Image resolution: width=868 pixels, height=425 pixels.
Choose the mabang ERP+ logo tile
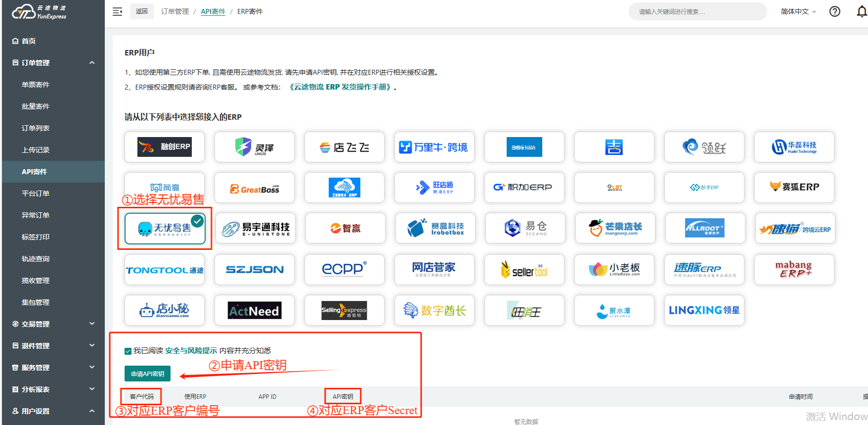click(794, 270)
